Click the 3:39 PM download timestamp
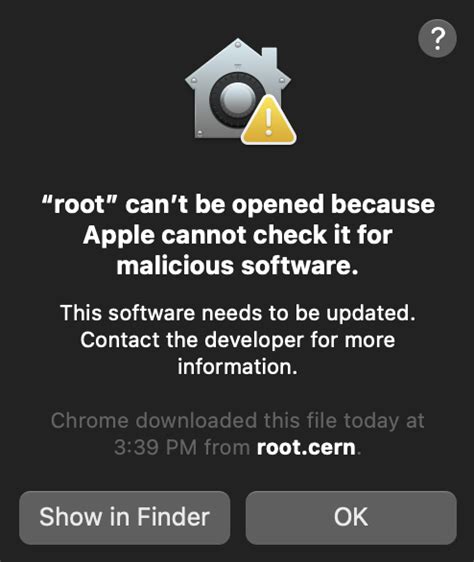Screen dimensions: 474x562 coord(155,447)
